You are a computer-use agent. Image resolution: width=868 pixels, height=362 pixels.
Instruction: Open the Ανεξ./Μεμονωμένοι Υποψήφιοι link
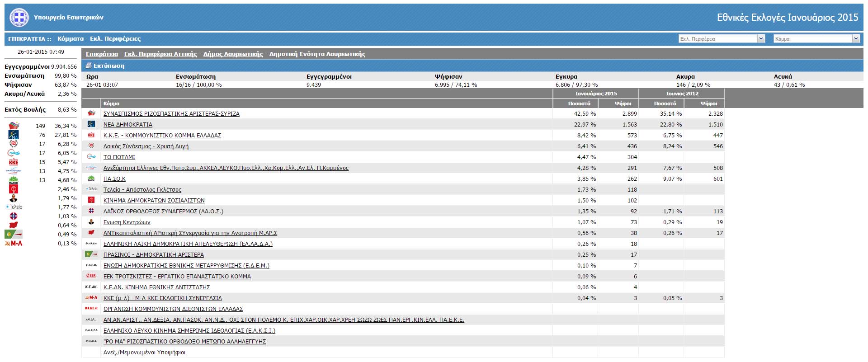point(144,353)
